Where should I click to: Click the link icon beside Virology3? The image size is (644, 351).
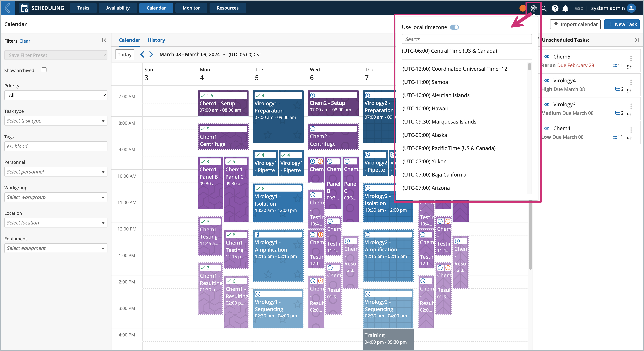pos(547,104)
